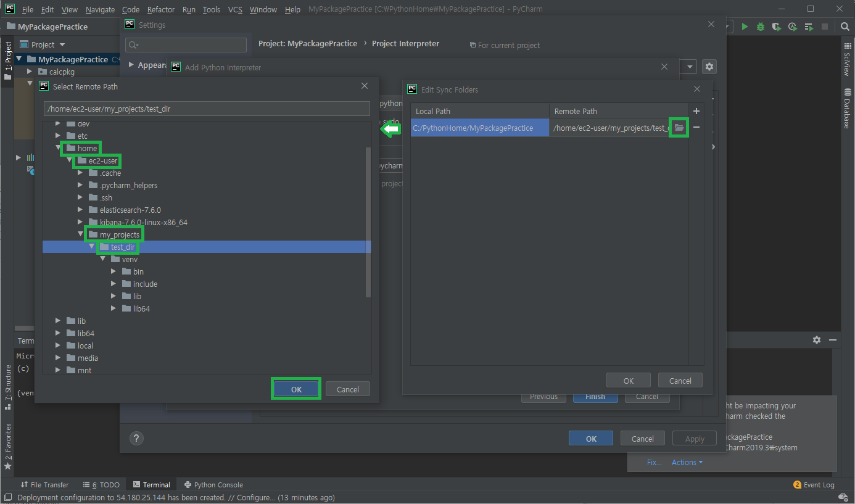Open the Structure side tool window
The image size is (855, 504).
click(8, 387)
